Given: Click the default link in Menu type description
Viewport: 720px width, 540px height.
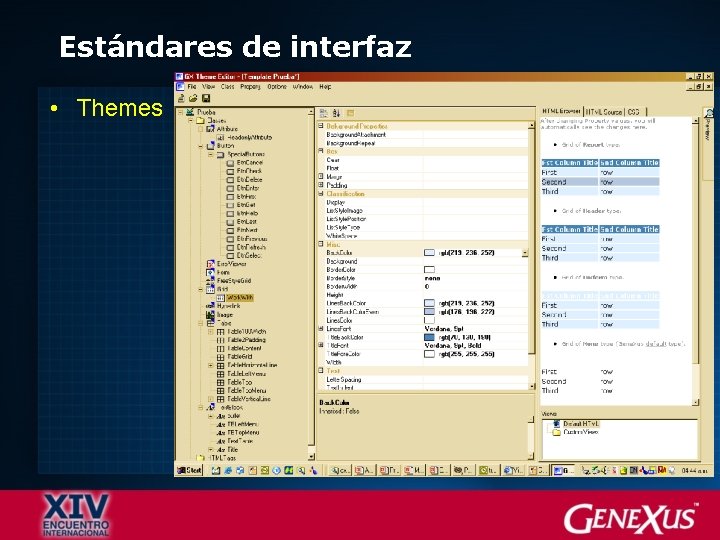Looking at the screenshot, I should [655, 343].
